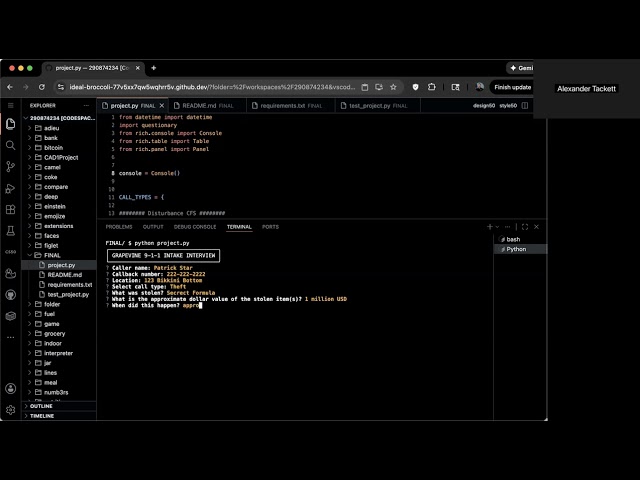Maximize the terminal panel size
This screenshot has height=480, width=640.
coord(525,227)
